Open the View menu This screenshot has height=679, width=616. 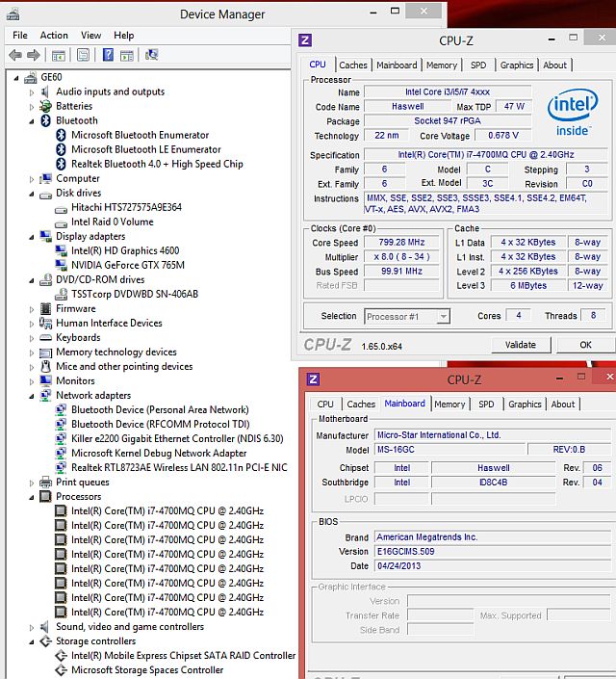pos(90,35)
